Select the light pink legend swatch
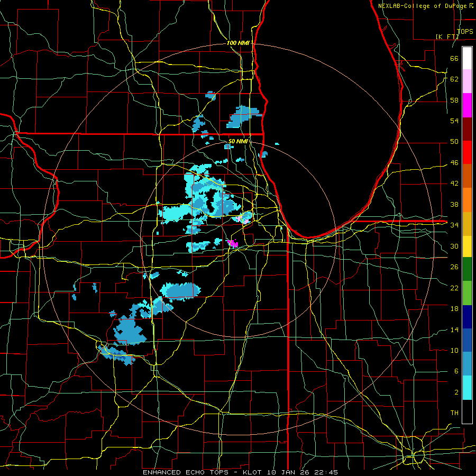This screenshot has width=476, height=476. pyautogui.click(x=467, y=81)
